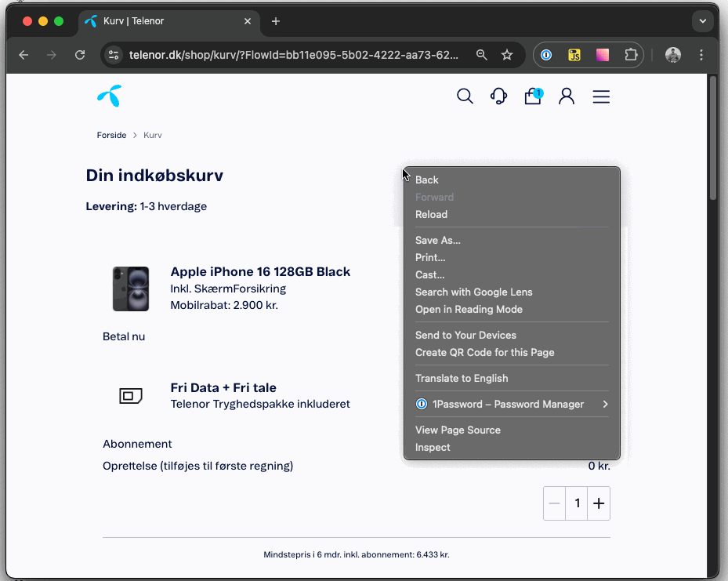Increase quantity with the plus button

(x=599, y=503)
